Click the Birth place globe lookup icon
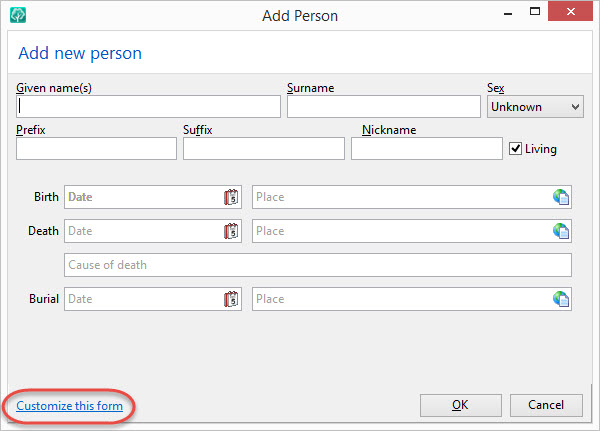Image resolution: width=600 pixels, height=431 pixels. tap(561, 197)
